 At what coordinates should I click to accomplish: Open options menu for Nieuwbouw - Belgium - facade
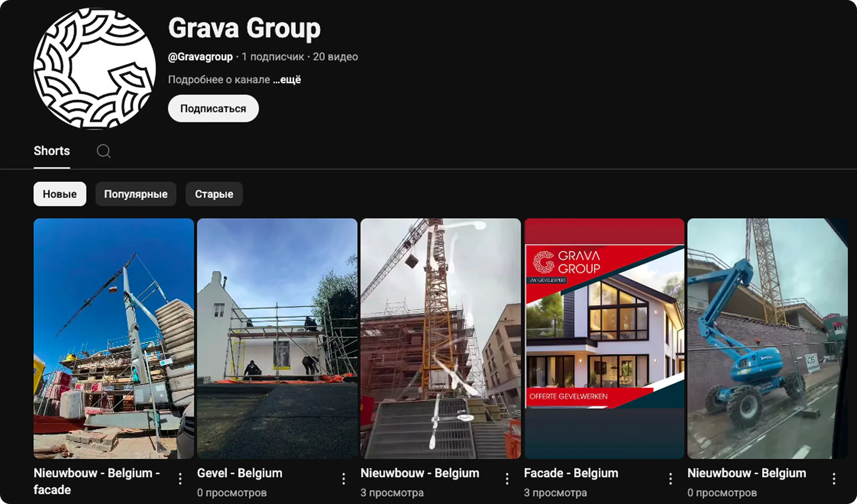(180, 478)
